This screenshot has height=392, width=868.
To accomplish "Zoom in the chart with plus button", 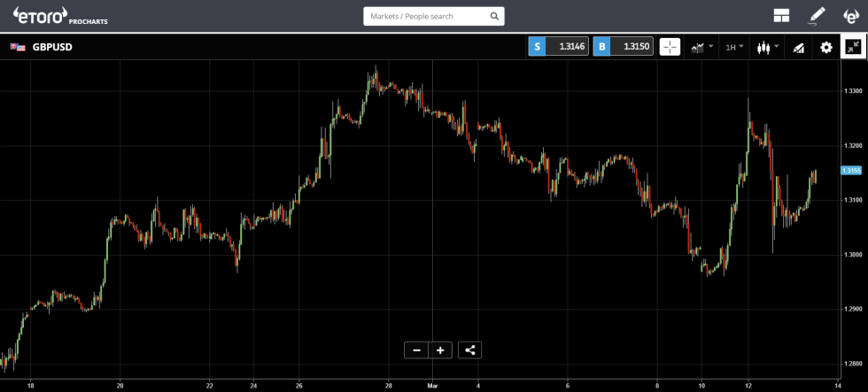I will coord(440,350).
